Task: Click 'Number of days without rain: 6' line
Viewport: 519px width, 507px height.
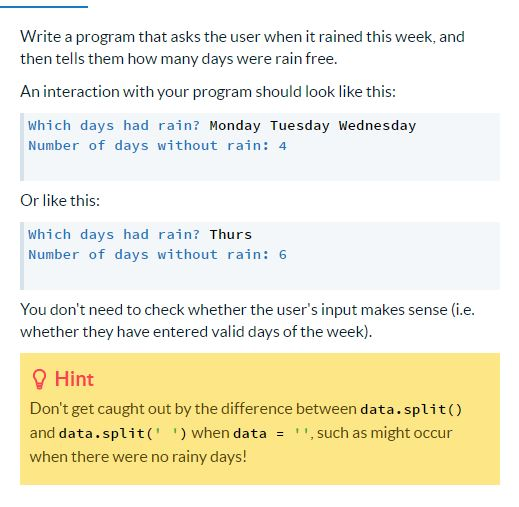Action: point(157,255)
